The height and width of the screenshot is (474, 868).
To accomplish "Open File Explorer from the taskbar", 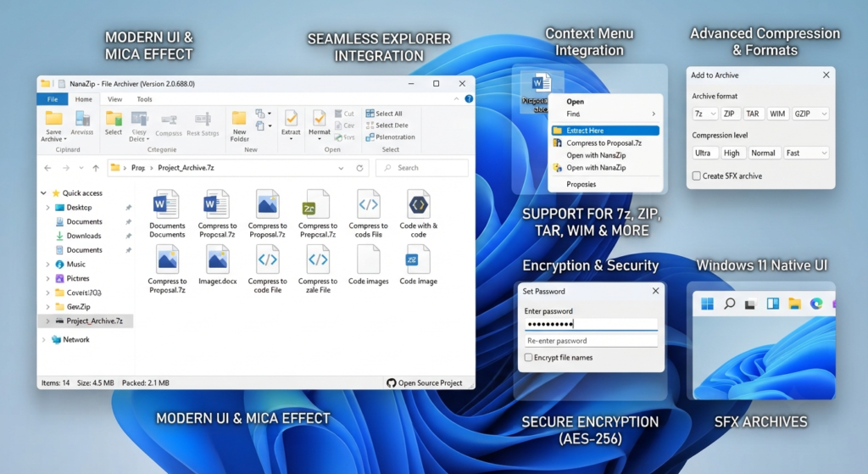I will click(x=795, y=304).
